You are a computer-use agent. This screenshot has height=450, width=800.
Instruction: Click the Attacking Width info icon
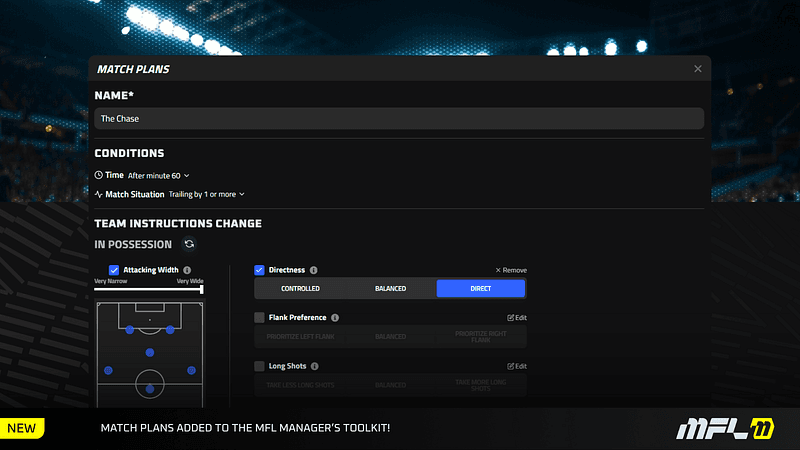click(188, 270)
